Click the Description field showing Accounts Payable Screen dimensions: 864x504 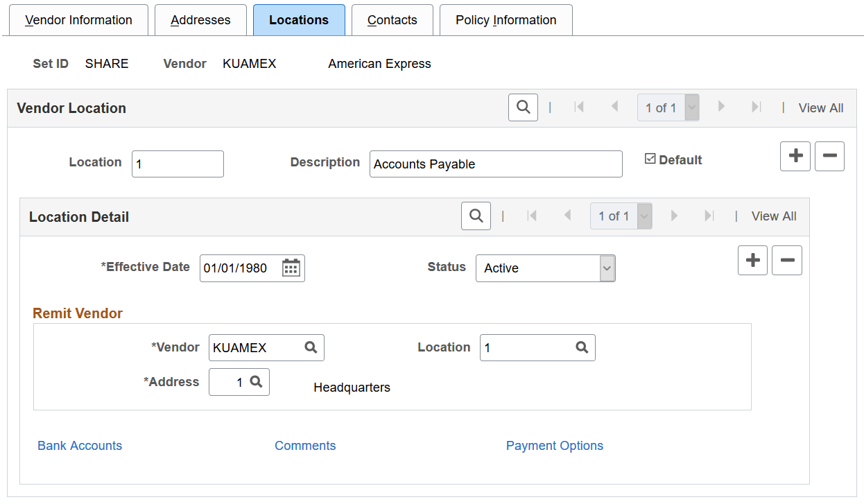(495, 164)
